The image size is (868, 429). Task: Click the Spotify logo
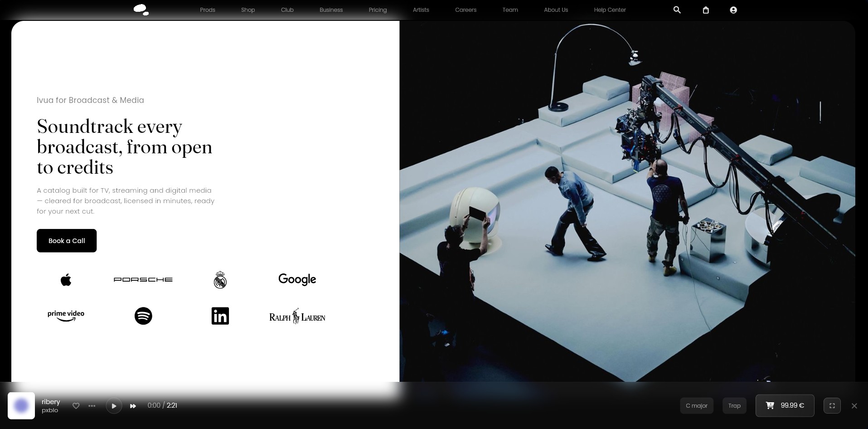coord(143,316)
